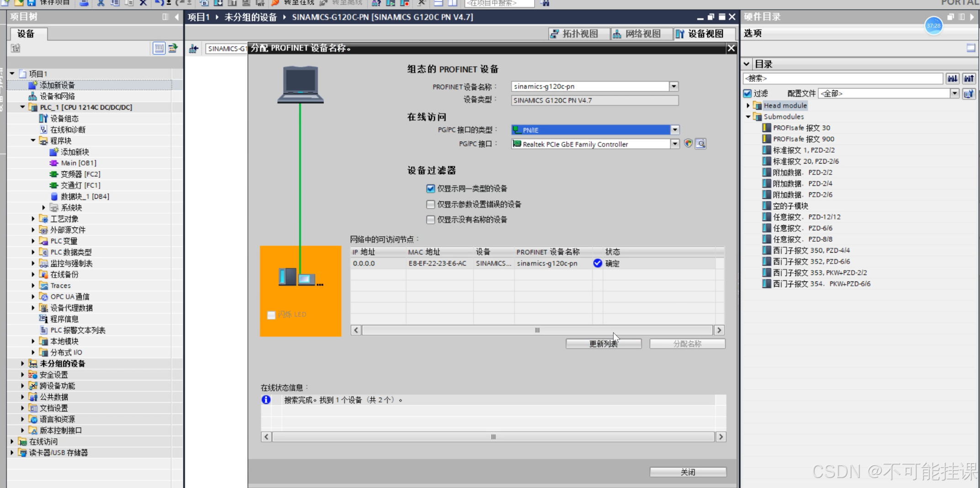Click 未分组的设备 breadcrumb
Screen dimensions: 980x488
[x=250, y=17]
